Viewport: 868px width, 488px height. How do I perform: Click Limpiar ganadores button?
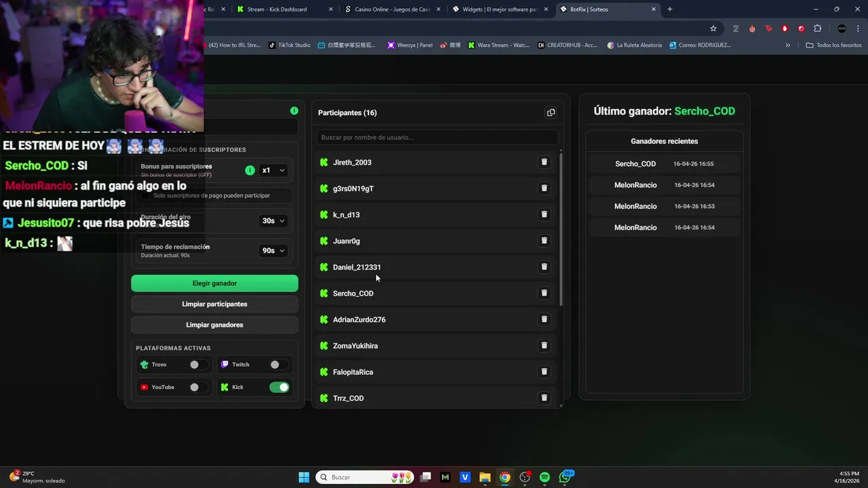(x=214, y=325)
